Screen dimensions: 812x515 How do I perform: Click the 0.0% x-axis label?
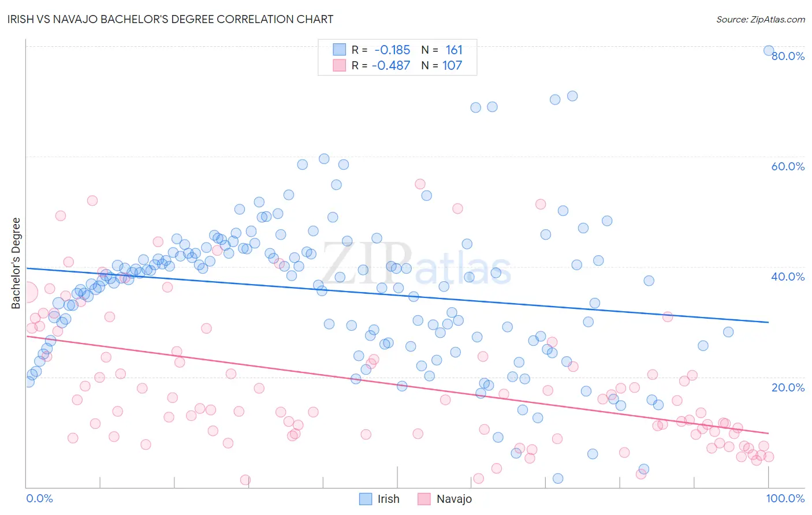coord(39,498)
